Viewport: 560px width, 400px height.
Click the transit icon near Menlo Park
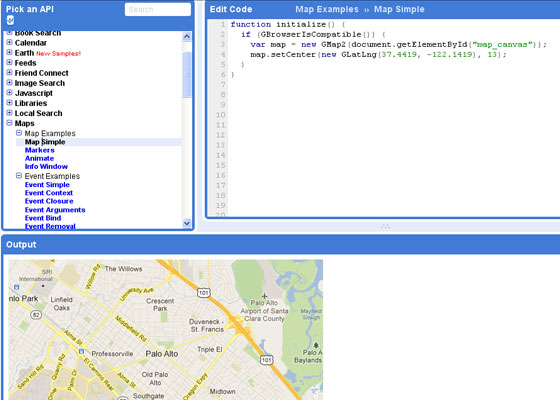[x=16, y=287]
